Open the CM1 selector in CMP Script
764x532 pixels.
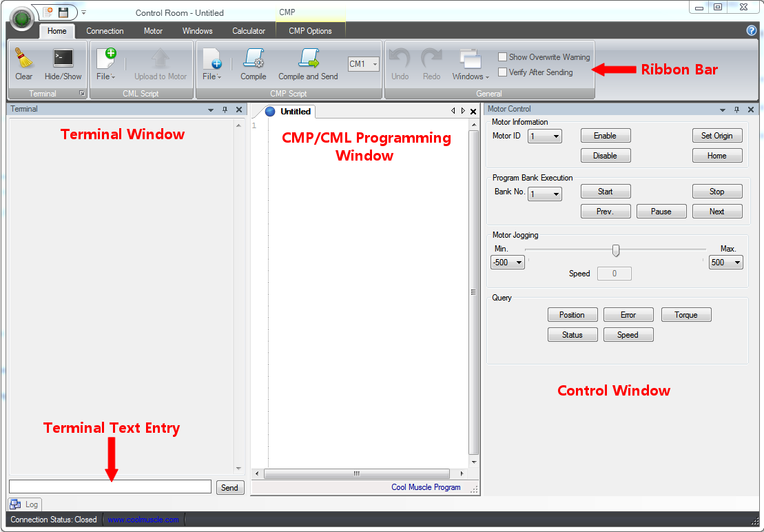click(364, 64)
